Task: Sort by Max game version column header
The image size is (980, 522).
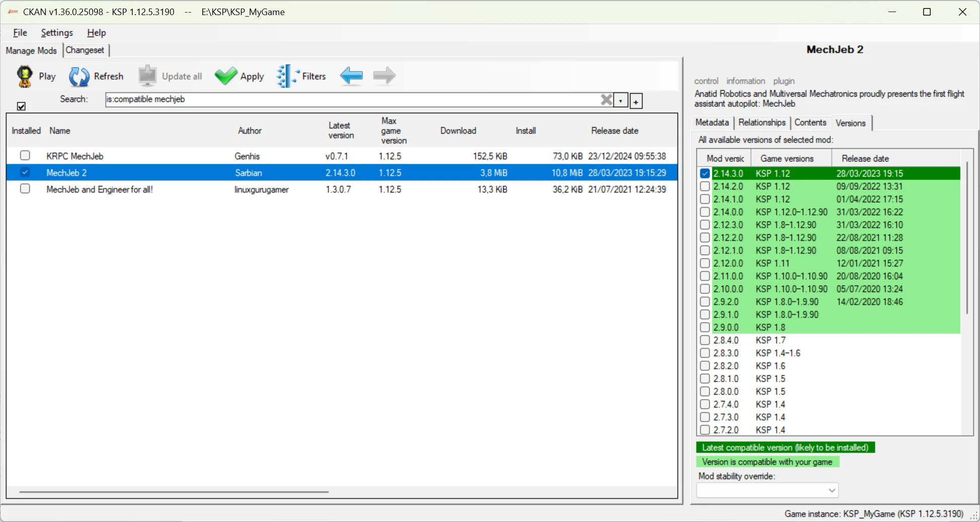Action: coord(393,131)
